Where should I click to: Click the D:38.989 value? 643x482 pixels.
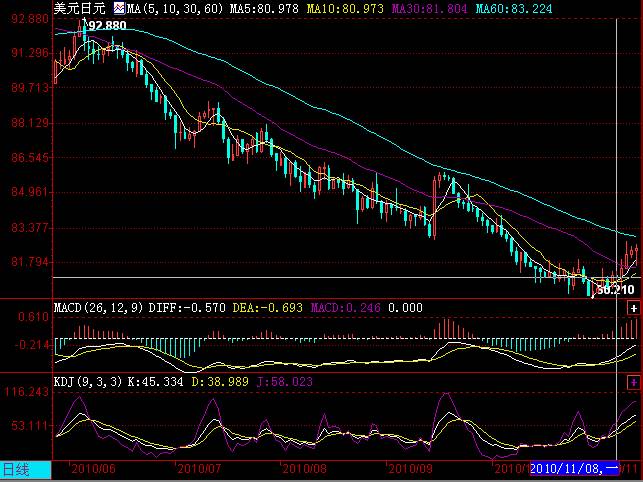pyautogui.click(x=220, y=382)
